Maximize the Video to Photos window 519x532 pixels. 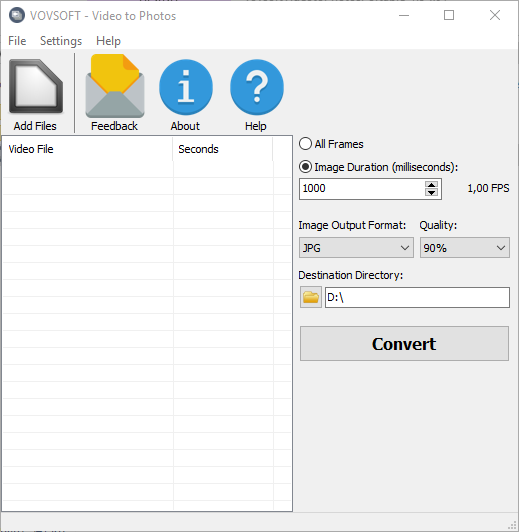pyautogui.click(x=449, y=16)
